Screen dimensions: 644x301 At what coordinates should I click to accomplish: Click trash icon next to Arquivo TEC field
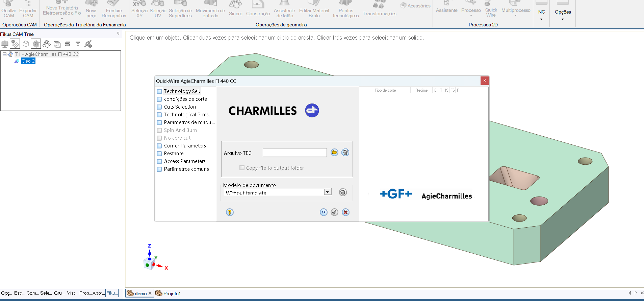(345, 153)
